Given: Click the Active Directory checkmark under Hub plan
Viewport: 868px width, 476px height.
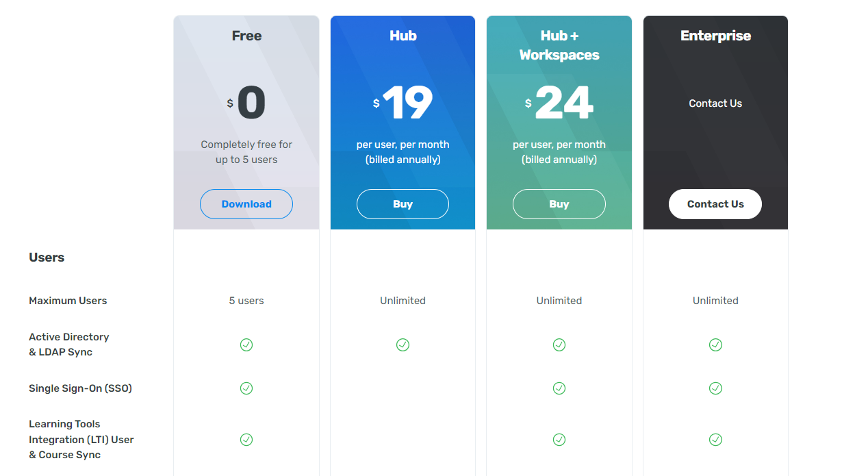Looking at the screenshot, I should pos(403,345).
